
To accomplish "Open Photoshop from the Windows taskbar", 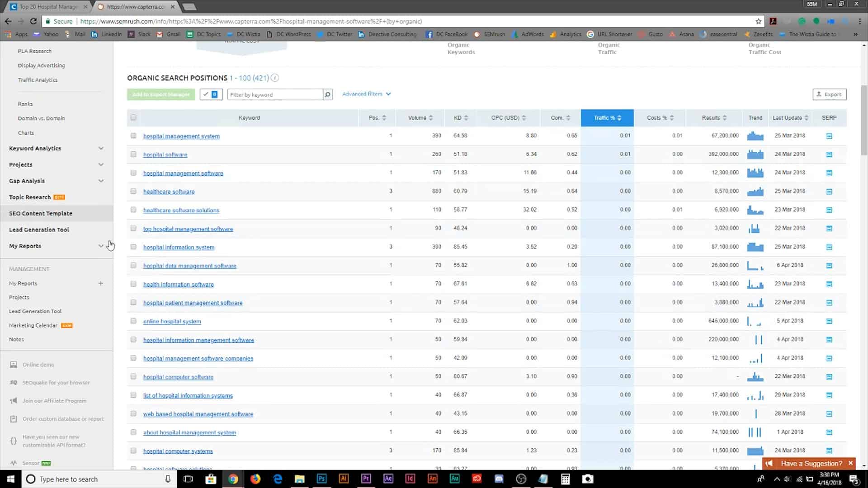I will 321,479.
